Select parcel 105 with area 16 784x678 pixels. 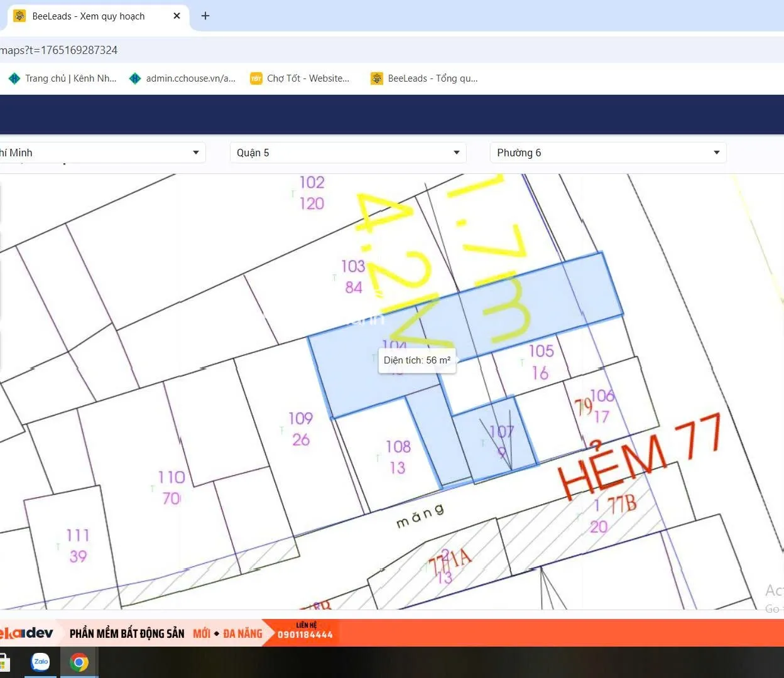(541, 362)
